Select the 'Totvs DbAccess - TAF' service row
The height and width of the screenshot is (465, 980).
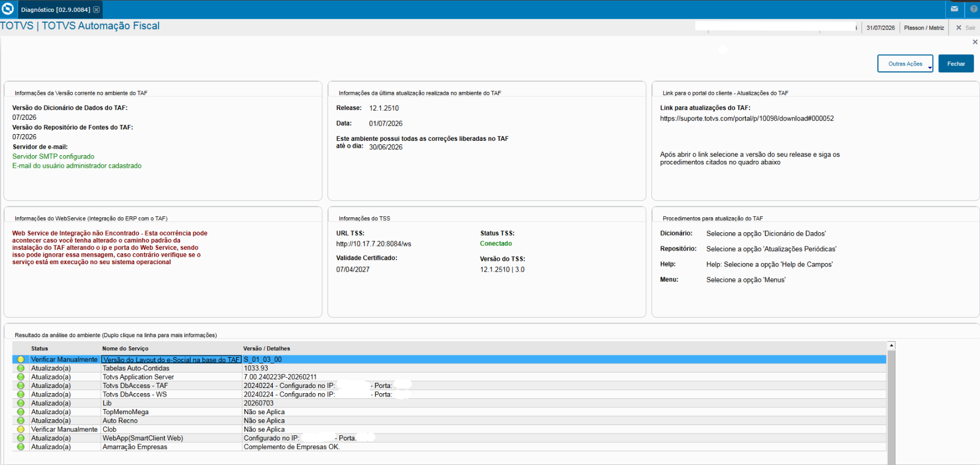tap(449, 386)
